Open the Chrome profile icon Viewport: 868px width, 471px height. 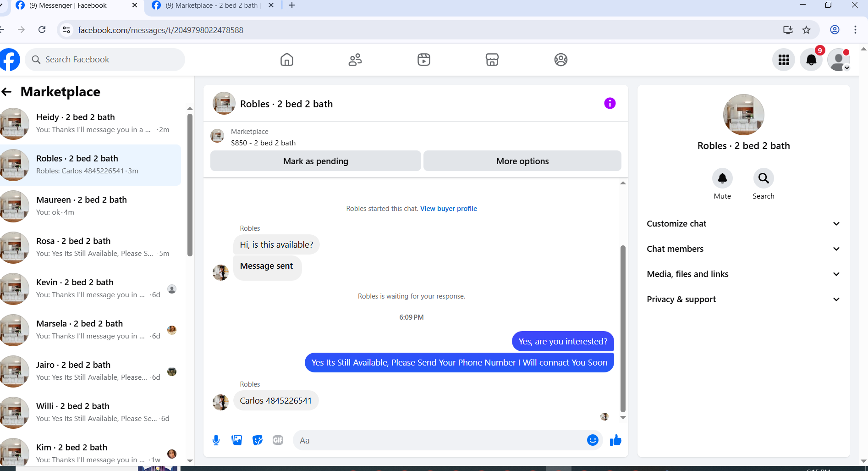tap(835, 30)
